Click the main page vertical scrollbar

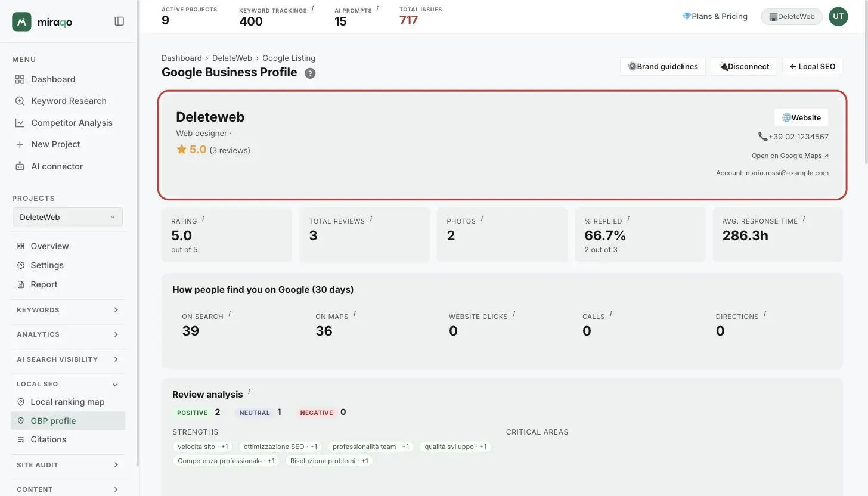point(865,83)
